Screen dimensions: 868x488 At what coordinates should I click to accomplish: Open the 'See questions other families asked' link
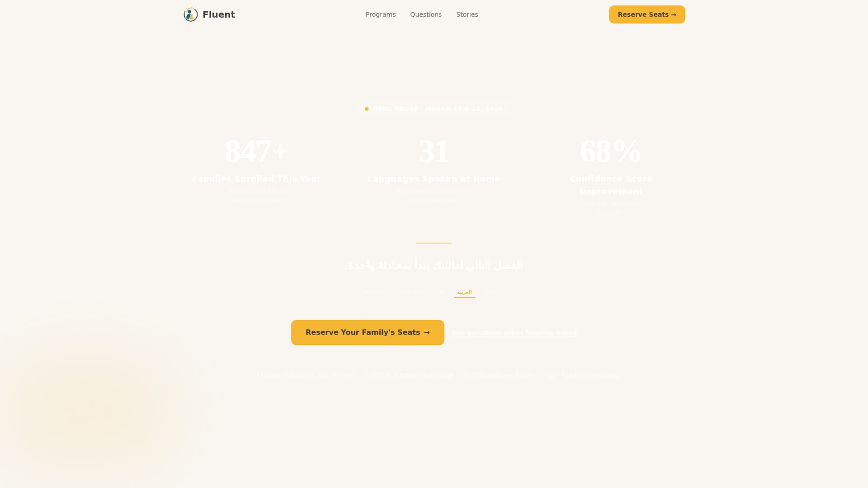514,332
